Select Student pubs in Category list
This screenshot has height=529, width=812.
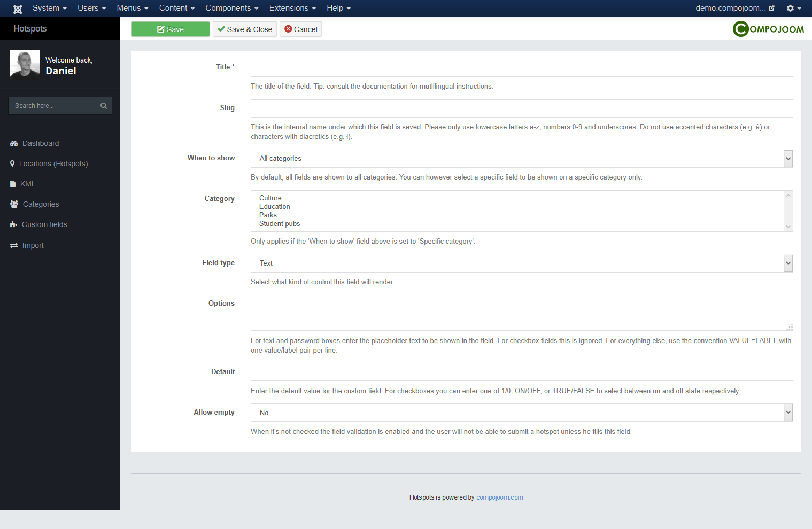point(280,223)
